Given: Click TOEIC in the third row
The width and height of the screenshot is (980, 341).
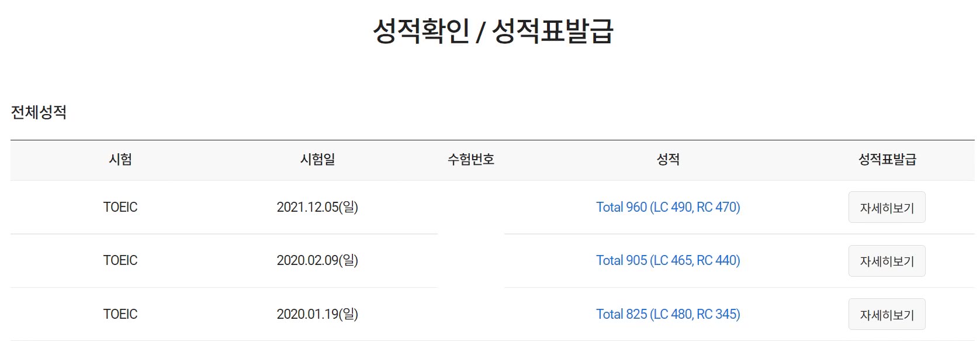Looking at the screenshot, I should tap(120, 314).
